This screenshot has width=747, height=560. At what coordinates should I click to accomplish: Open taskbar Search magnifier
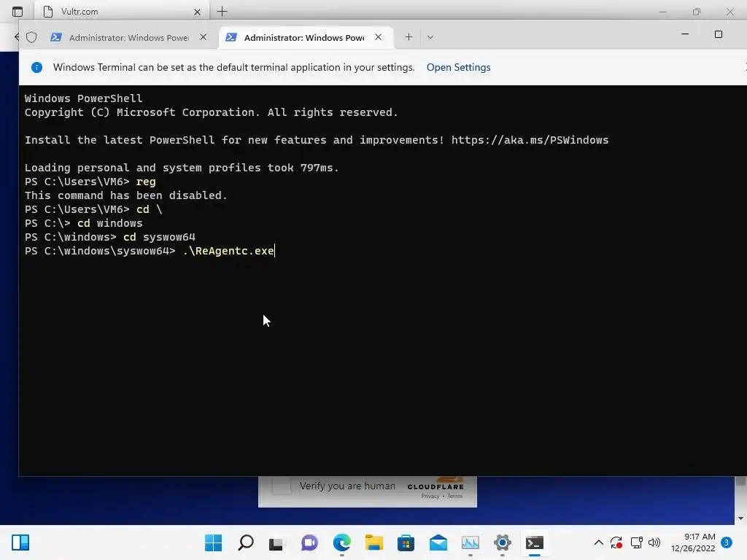[245, 542]
